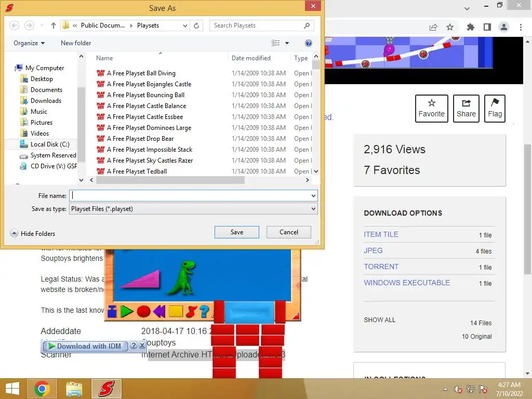Open the TORRENT download link
Viewport: 532px width, 399px height.
[381, 267]
